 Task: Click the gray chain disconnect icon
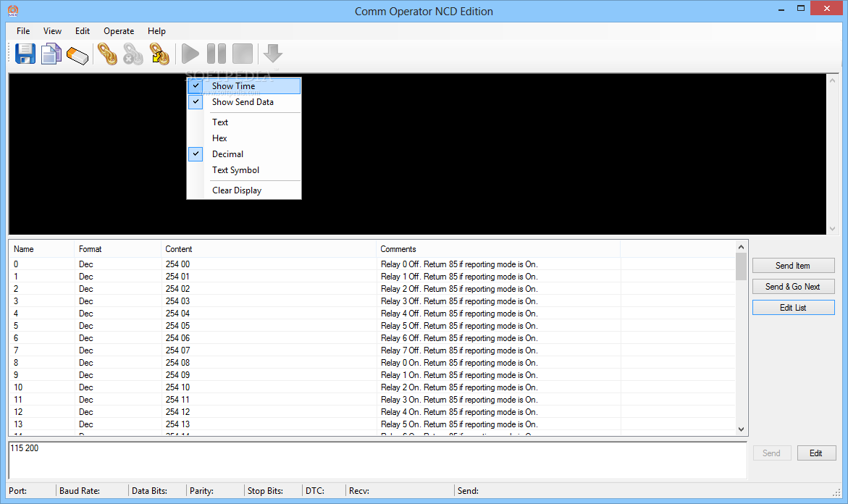(133, 54)
